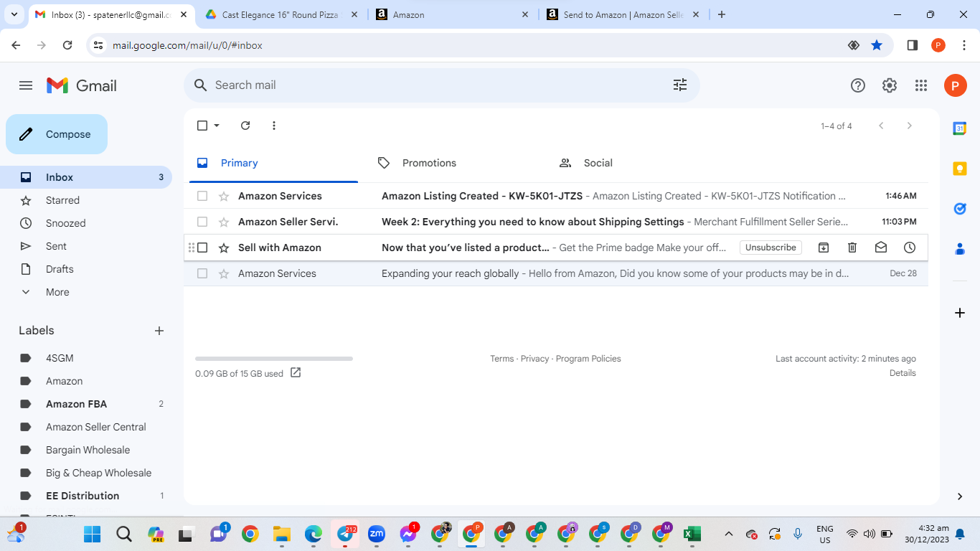
Task: Bookmark star icon in address bar
Action: (877, 45)
